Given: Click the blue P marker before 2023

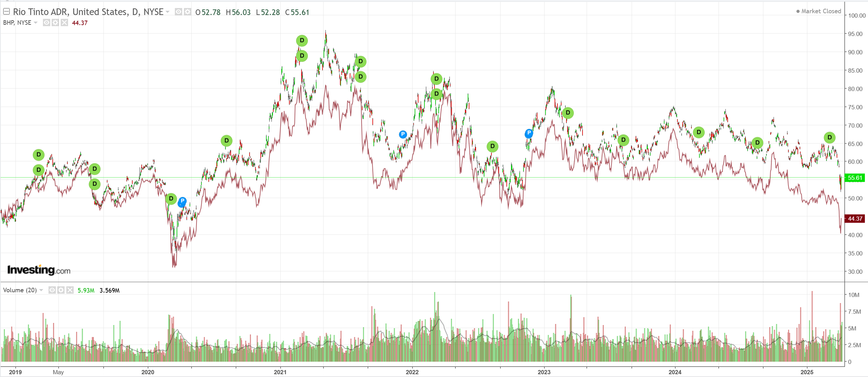Looking at the screenshot, I should pyautogui.click(x=529, y=133).
